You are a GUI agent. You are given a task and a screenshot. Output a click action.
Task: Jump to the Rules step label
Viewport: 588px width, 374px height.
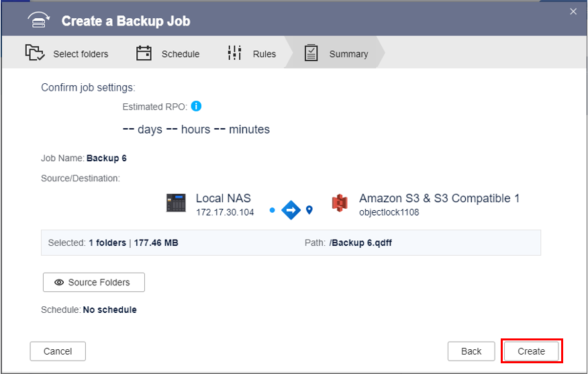coord(264,54)
